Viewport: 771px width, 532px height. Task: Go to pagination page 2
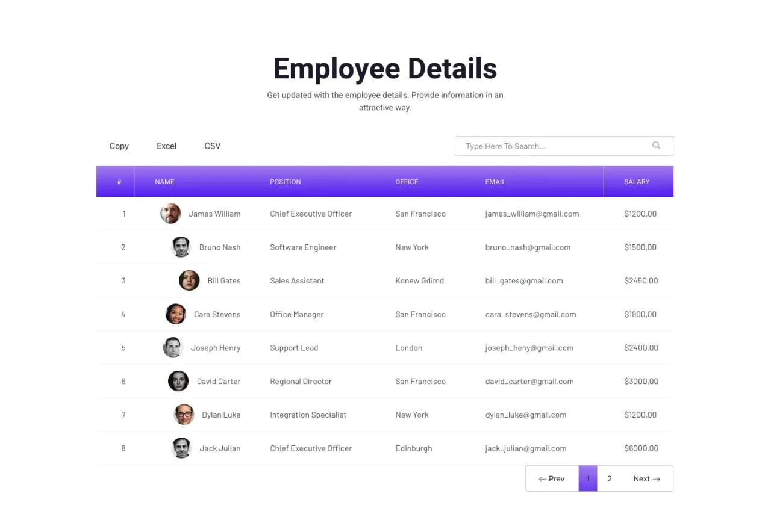[x=610, y=479]
